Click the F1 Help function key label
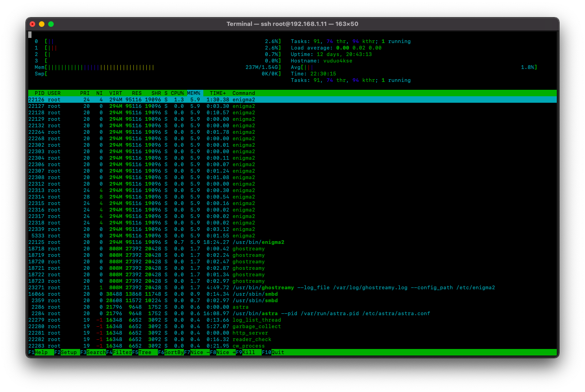585x392 pixels. coord(41,353)
